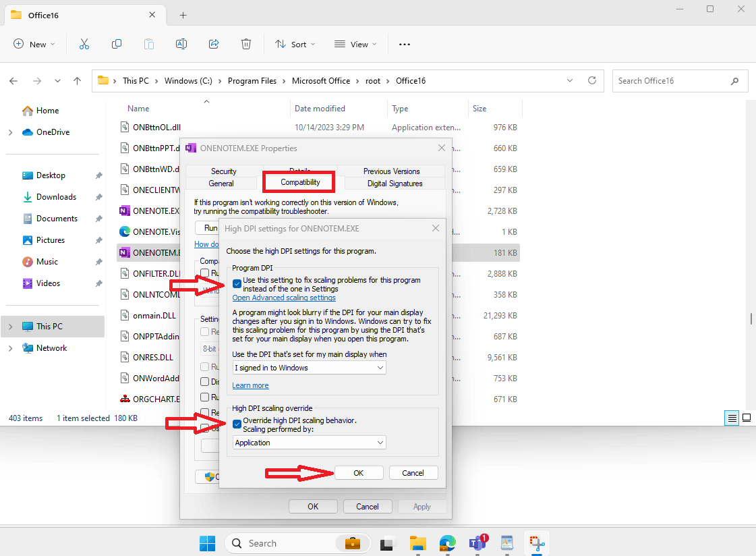Screen dimensions: 756x556
Task: Click OK in High DPI settings dialog
Action: (359, 472)
